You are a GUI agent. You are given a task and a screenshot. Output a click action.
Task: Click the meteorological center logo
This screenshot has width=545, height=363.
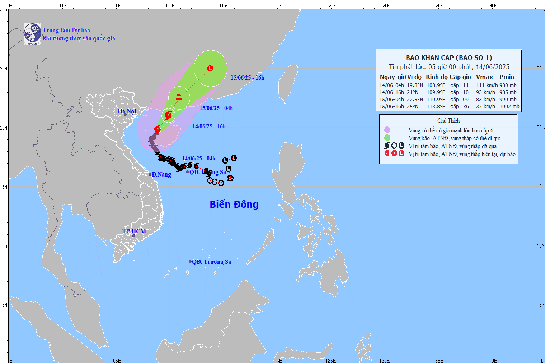[32, 34]
